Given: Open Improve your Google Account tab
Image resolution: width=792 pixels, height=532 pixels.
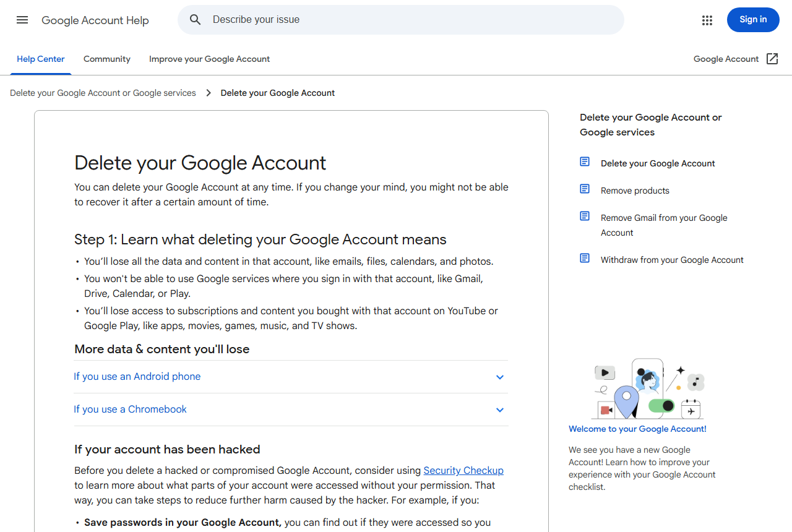Looking at the screenshot, I should [210, 59].
